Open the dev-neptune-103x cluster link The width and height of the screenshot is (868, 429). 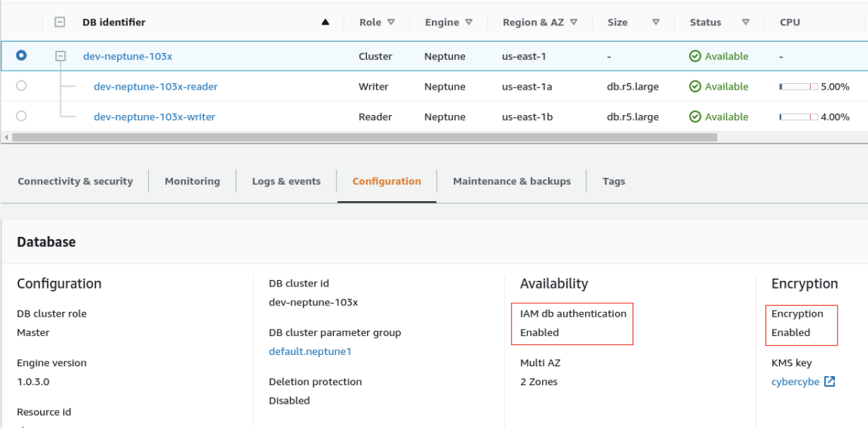128,56
